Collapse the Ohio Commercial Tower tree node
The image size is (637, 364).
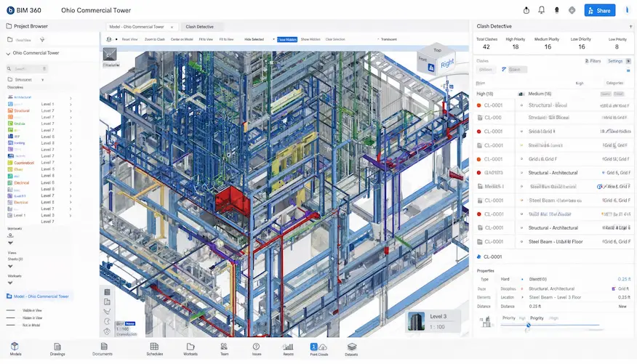tap(8, 53)
